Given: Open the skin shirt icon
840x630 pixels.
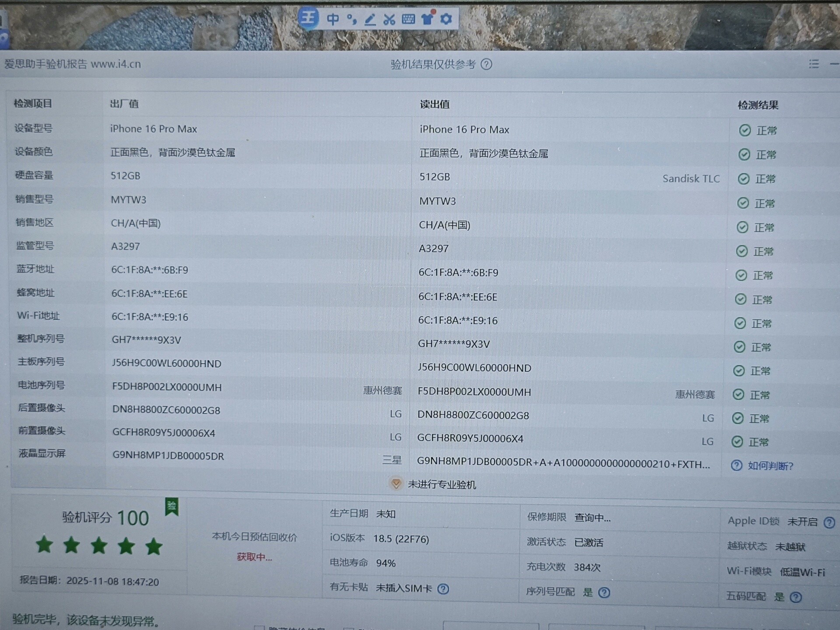Looking at the screenshot, I should (x=427, y=18).
